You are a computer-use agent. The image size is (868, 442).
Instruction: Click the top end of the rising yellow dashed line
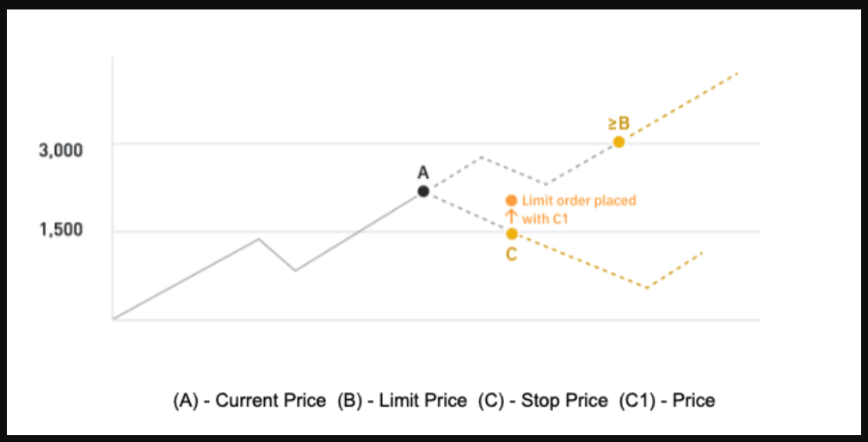pos(738,73)
